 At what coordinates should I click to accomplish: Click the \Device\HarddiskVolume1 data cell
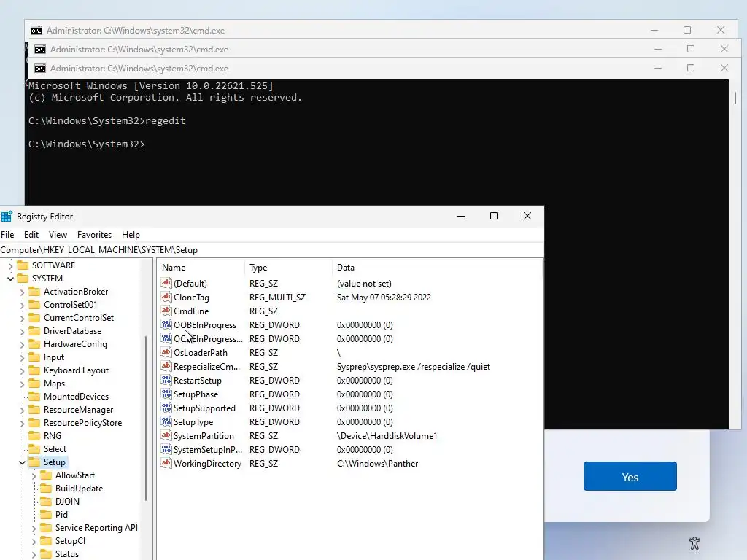coord(387,436)
